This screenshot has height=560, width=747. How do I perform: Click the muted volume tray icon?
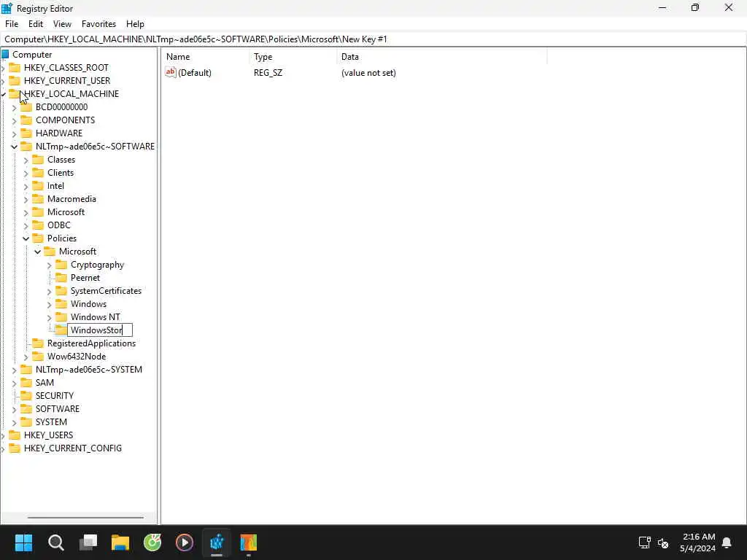pyautogui.click(x=662, y=542)
